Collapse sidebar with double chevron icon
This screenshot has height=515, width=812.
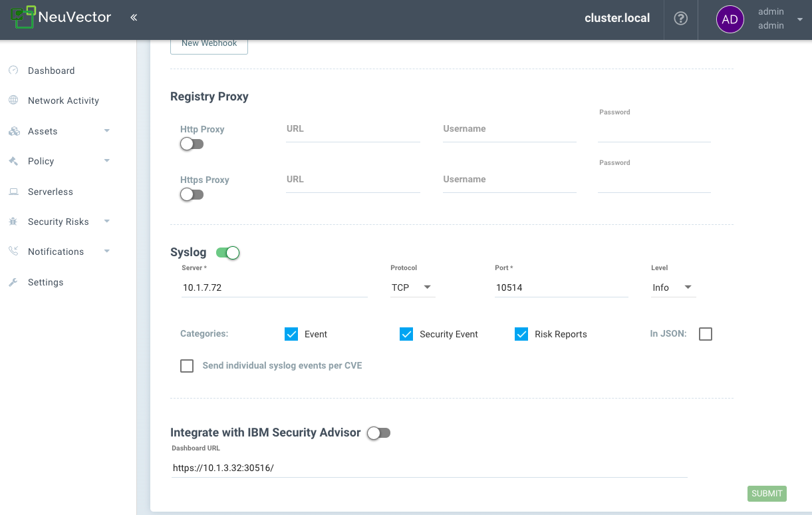click(134, 18)
